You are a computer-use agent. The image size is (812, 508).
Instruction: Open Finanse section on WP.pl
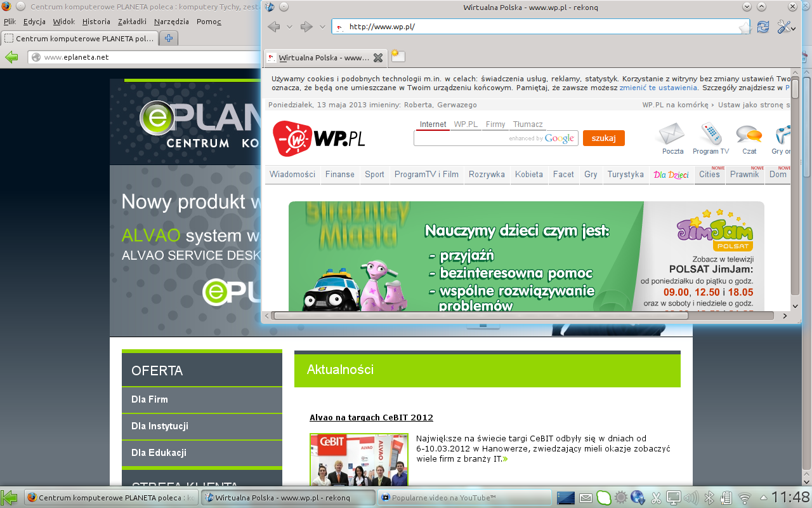pyautogui.click(x=340, y=175)
